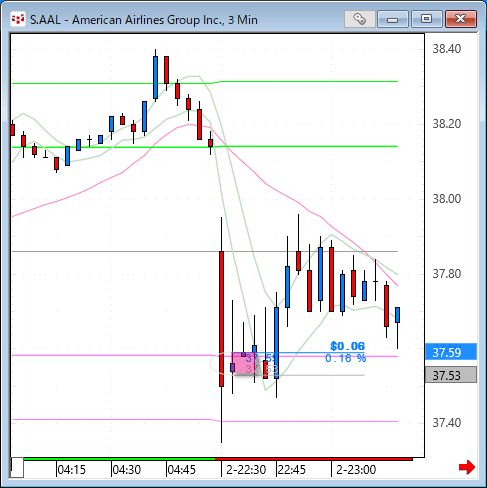Click the CQG app icon in title bar
Screen dimensions: 487x488
[18, 19]
